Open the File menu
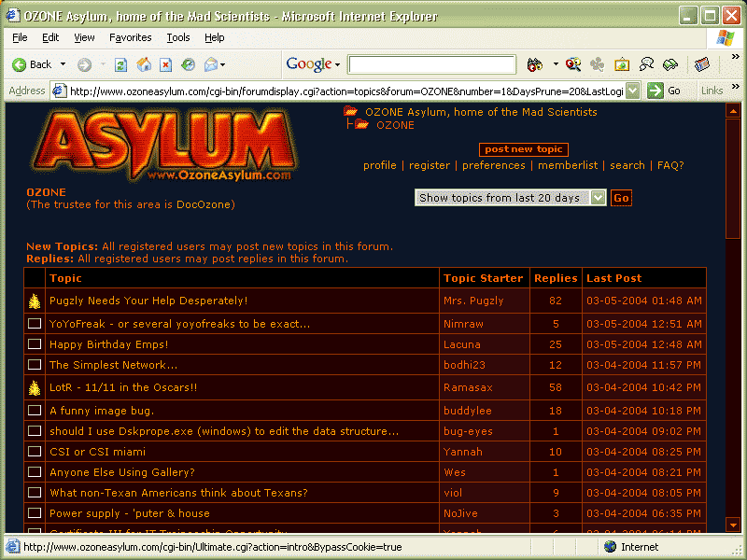Viewport: 747px width, 560px height. coord(20,37)
